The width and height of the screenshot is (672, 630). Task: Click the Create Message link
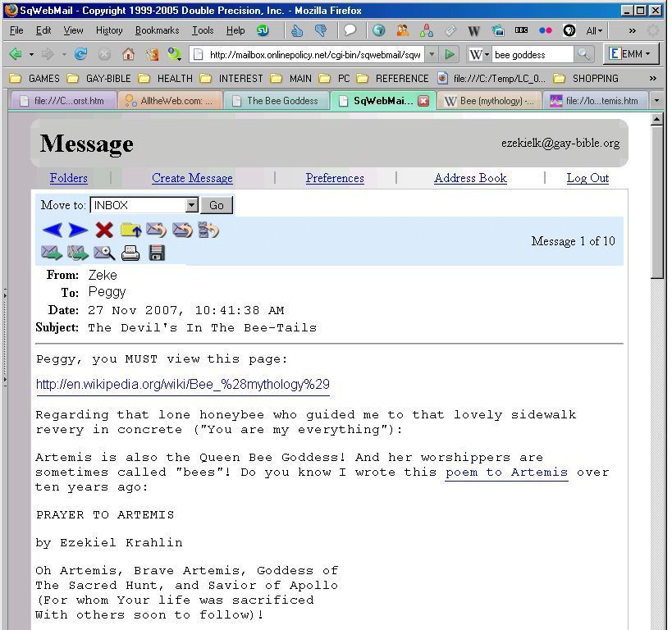pyautogui.click(x=192, y=178)
